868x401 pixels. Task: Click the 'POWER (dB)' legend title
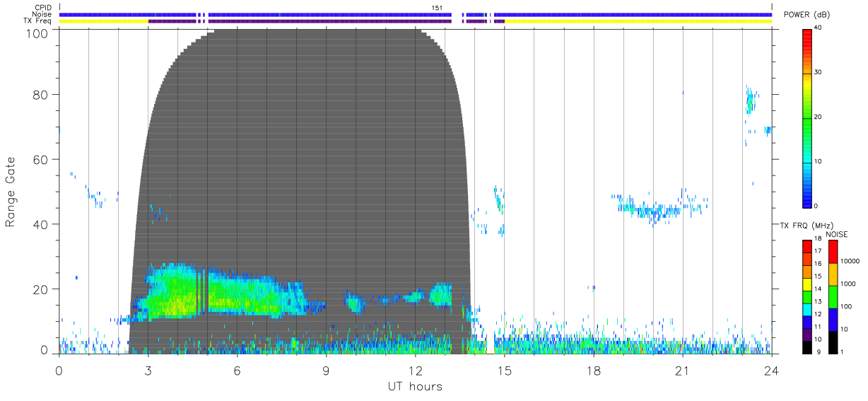tap(807, 15)
